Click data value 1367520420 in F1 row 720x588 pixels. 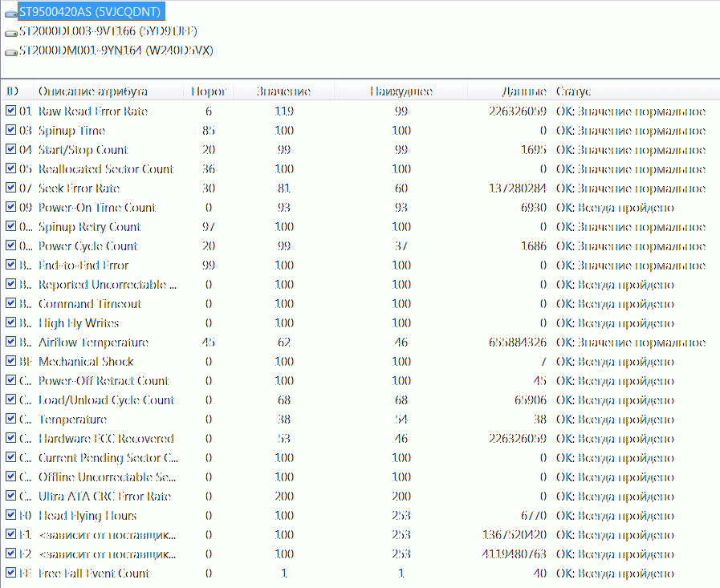coord(515,535)
